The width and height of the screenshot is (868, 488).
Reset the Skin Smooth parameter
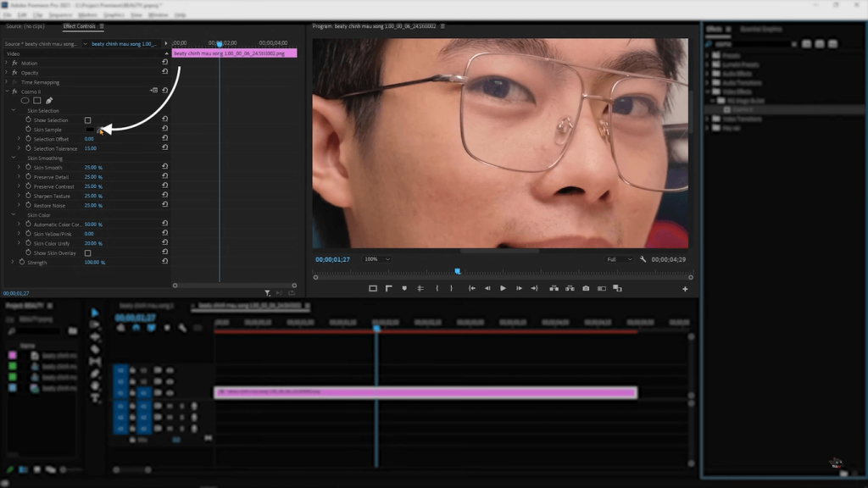click(164, 168)
